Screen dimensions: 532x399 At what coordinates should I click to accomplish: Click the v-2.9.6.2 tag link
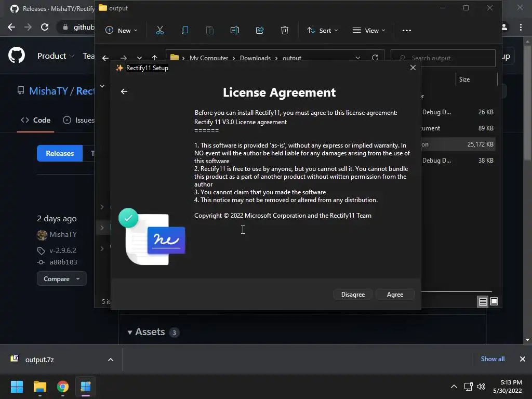63,250
